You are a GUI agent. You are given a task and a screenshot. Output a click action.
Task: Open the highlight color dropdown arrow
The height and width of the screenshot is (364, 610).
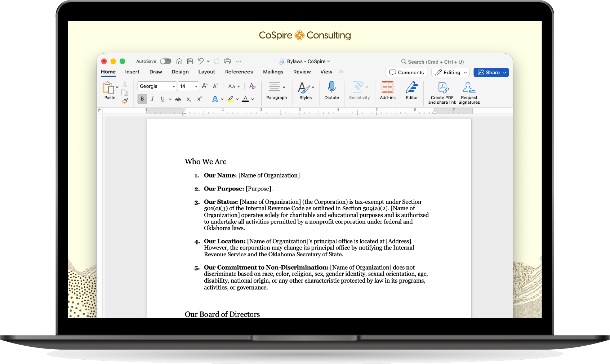pos(237,99)
